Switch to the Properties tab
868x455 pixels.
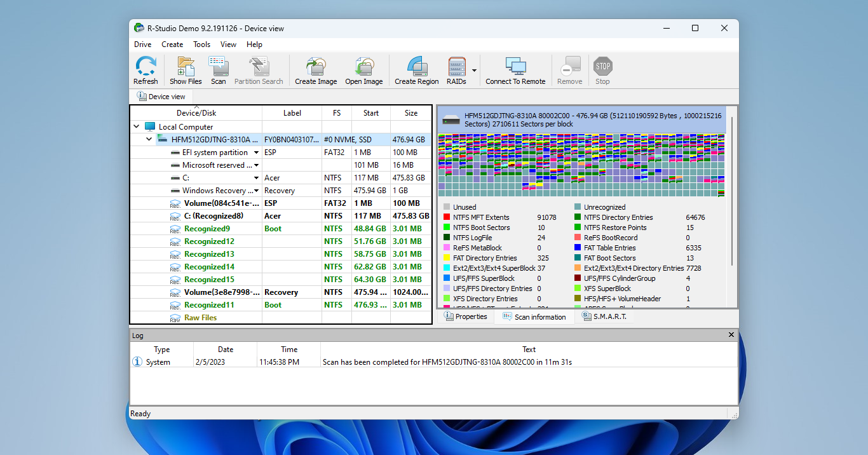[466, 316]
